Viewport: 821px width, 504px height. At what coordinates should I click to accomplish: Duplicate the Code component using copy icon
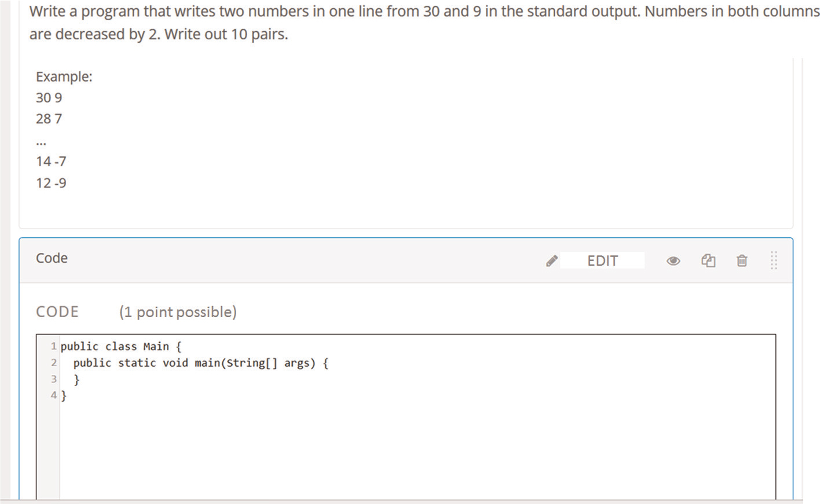[x=708, y=261]
